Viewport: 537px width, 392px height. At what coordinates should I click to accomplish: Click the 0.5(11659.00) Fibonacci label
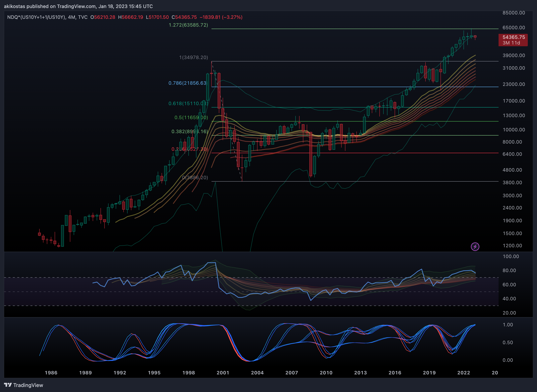[x=191, y=118]
